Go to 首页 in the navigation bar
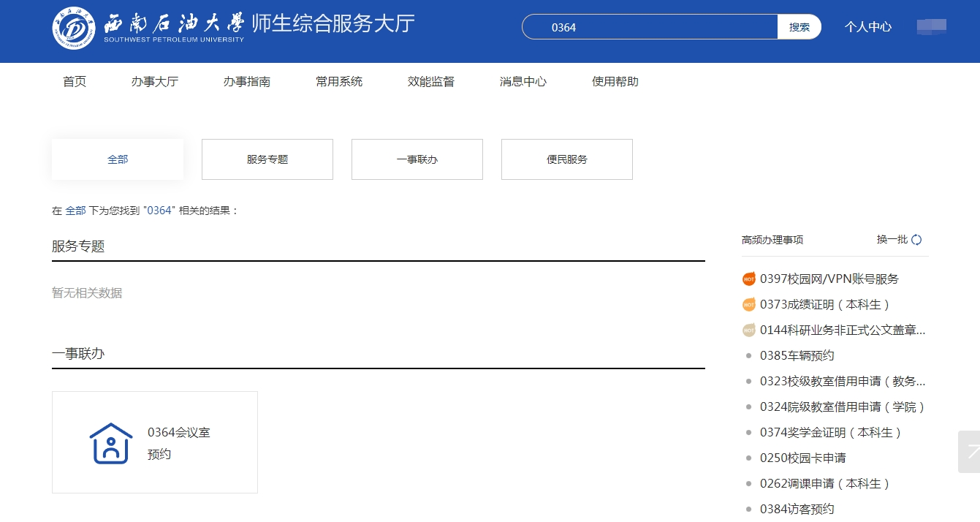 pos(75,82)
